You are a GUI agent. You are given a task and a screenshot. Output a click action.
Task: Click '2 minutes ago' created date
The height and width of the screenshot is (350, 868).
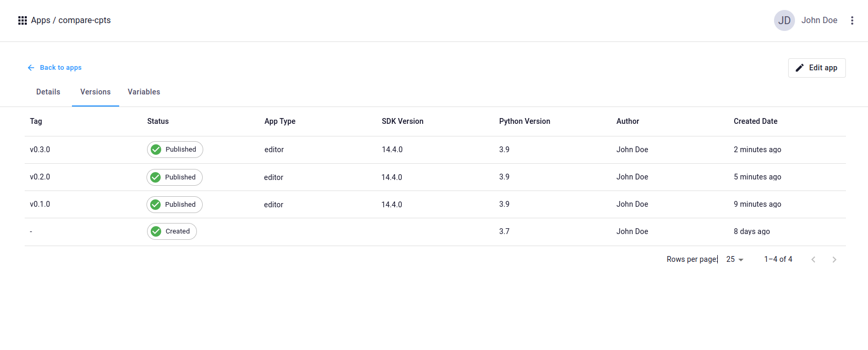757,150
